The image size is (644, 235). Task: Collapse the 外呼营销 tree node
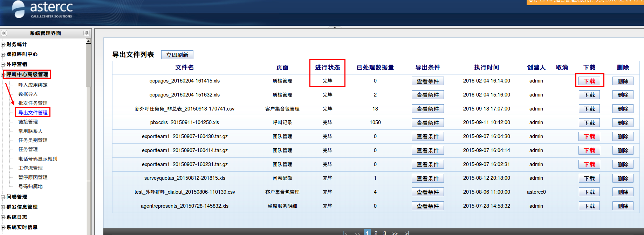[3, 65]
